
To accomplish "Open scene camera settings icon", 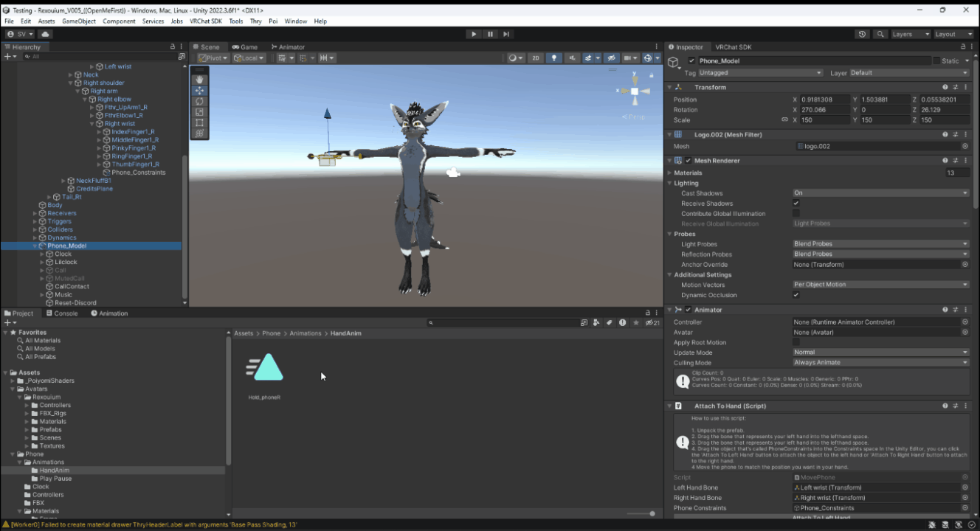I will pos(631,58).
